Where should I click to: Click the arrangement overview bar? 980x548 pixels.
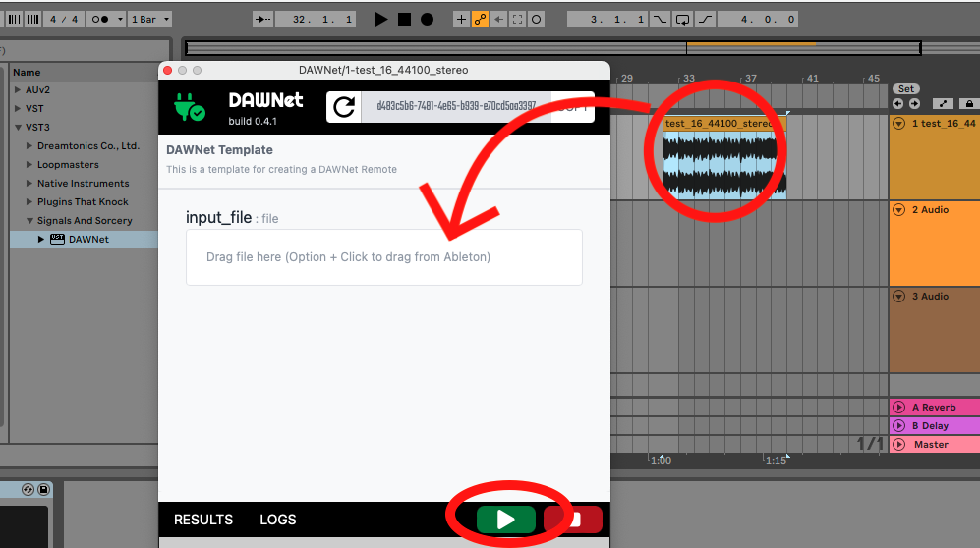click(x=553, y=47)
